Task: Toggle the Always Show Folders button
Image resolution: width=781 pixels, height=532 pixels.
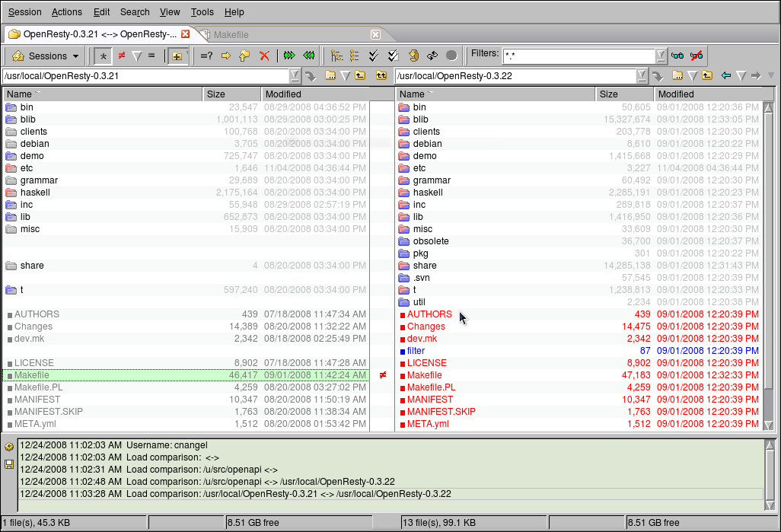Action: (x=177, y=56)
